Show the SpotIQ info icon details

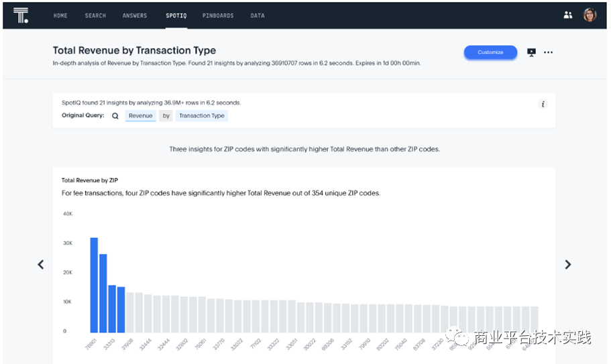543,104
